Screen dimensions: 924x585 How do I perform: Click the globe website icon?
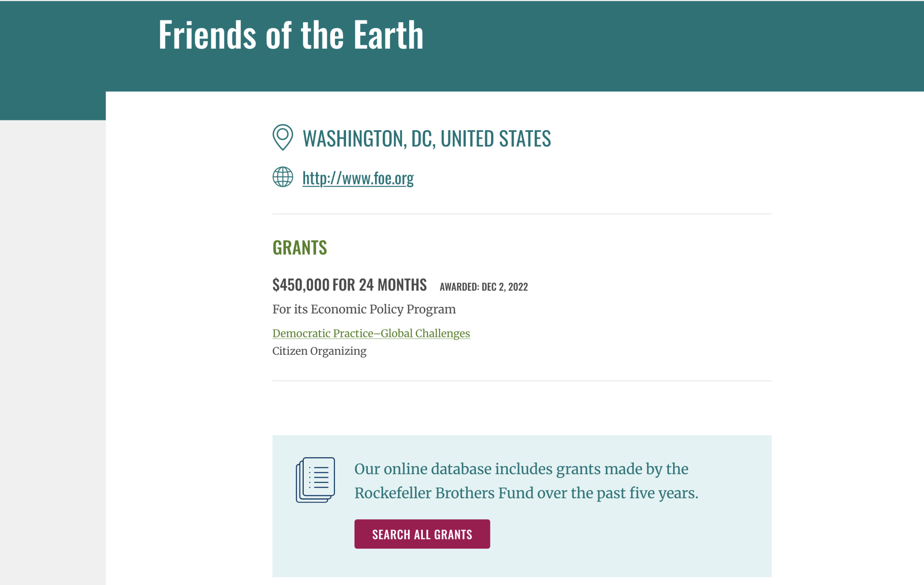[x=283, y=177]
